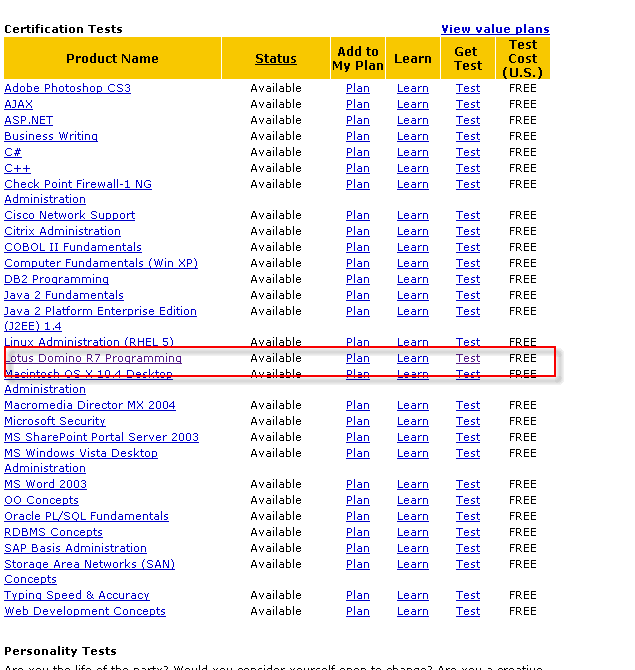Screen dimensions: 635x670
Task: Open MS Windows Vista Desktop Administration link
Action: 81,461
